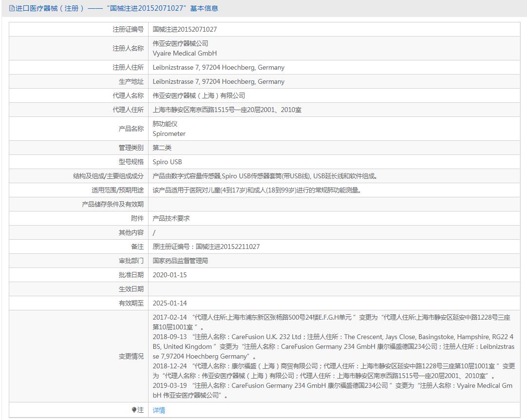
Task: Select approving department 国家药品监督管理局
Action: [180, 261]
